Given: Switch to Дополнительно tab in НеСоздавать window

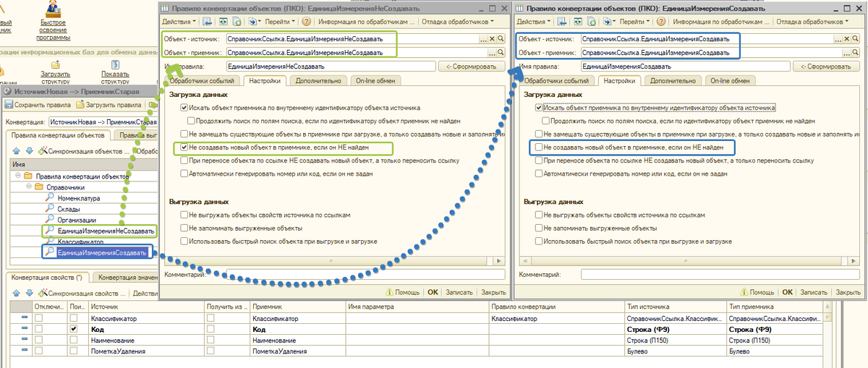Looking at the screenshot, I should click(318, 81).
